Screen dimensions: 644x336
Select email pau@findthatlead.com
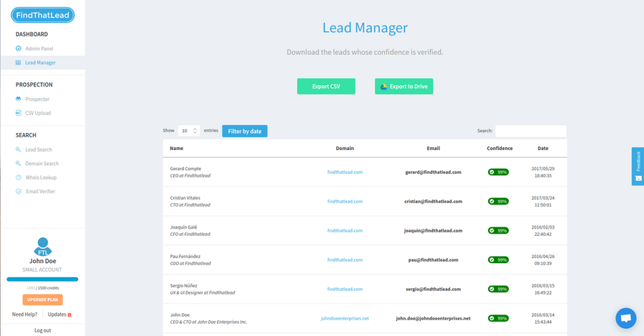point(434,260)
